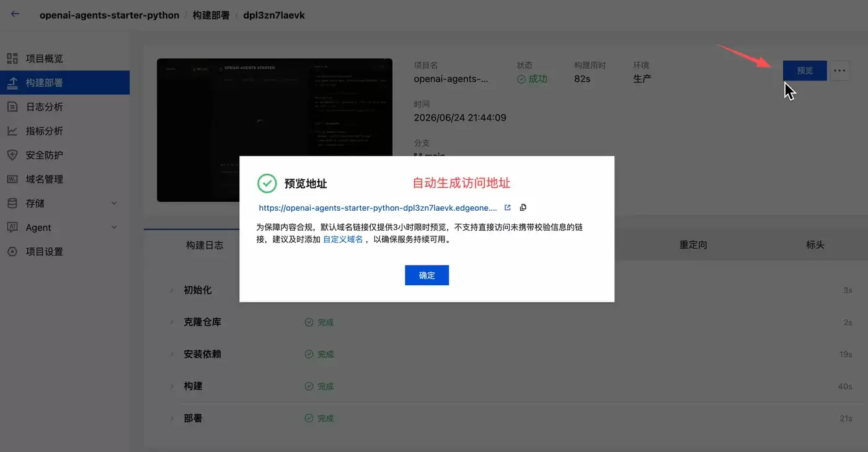868x452 pixels.
Task: Open the 项目设置 gear icon
Action: (x=12, y=252)
